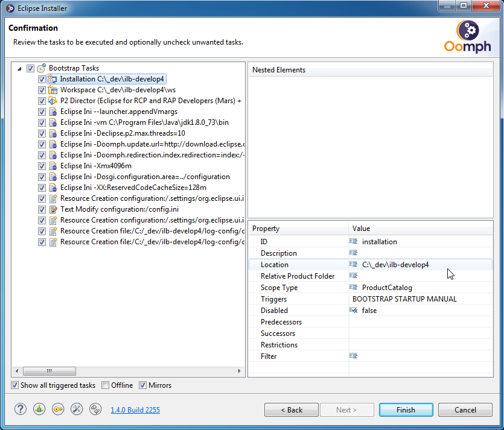Open network proxy settings tools icon

click(x=77, y=409)
